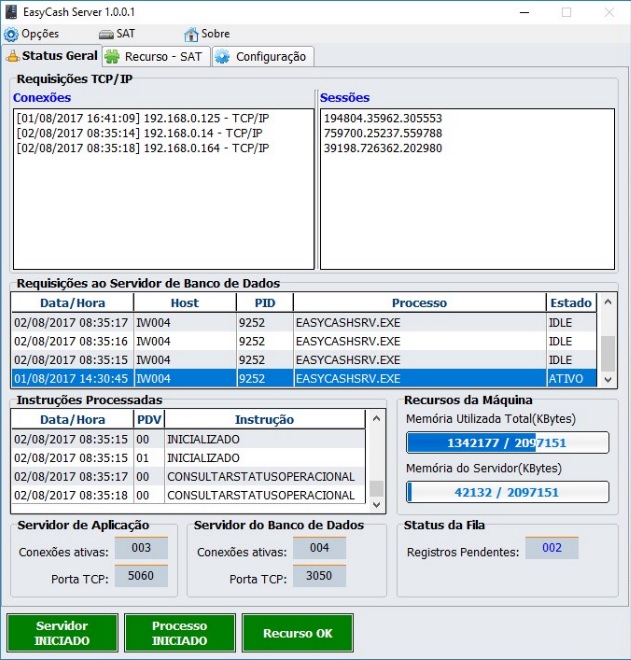The height and width of the screenshot is (660, 631).
Task: Click the gear icon on Configuração tab
Action: (222, 57)
